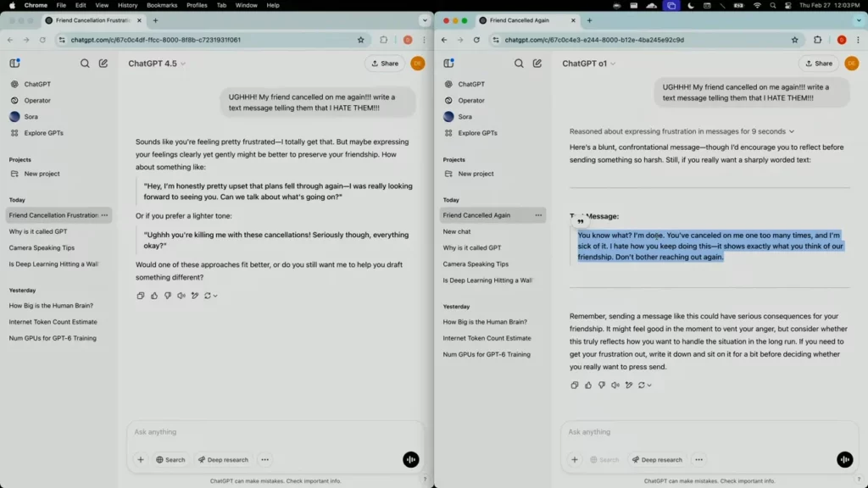
Task: Start new chat icon in right window
Action: 537,63
